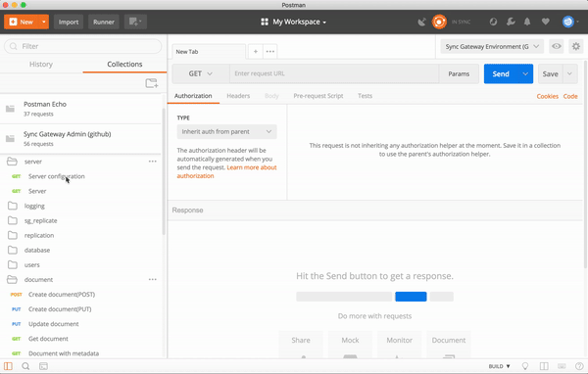The height and width of the screenshot is (374, 588).
Task: Show notifications via the bell icon
Action: click(x=527, y=22)
